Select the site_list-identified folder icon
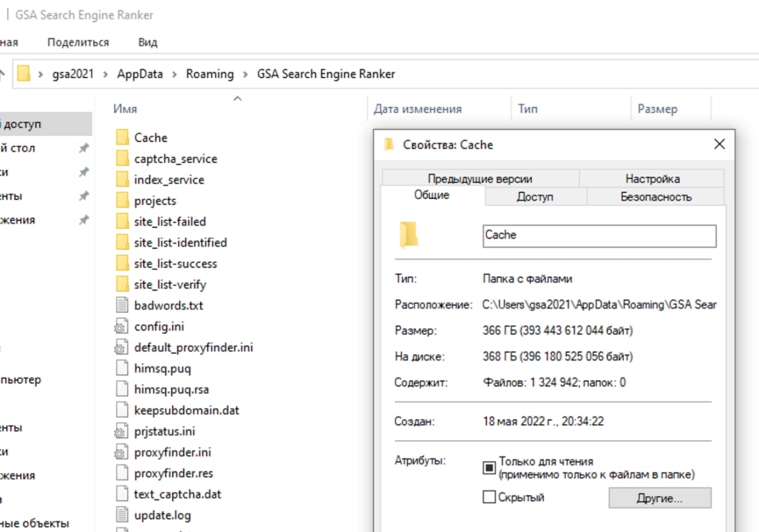This screenshot has width=759, height=532. tap(122, 243)
